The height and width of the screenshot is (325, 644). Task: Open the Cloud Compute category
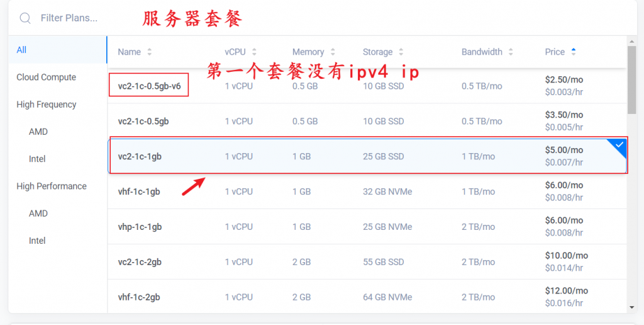(46, 77)
